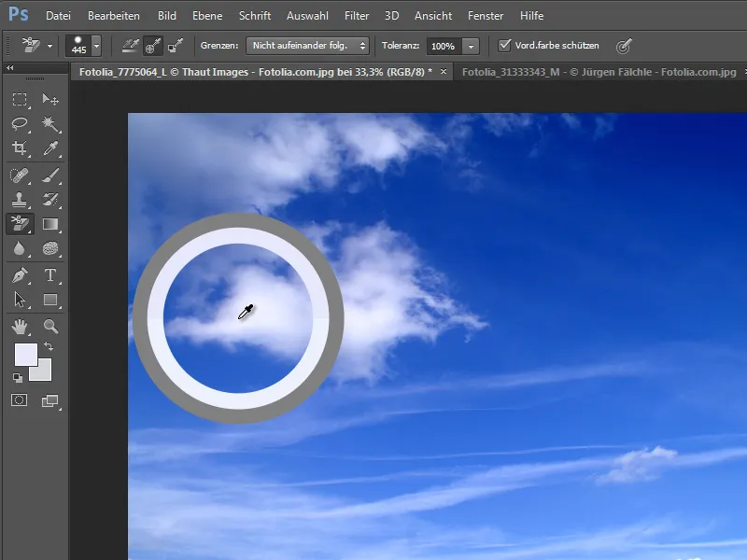Open the foreground color swatch

[x=26, y=355]
